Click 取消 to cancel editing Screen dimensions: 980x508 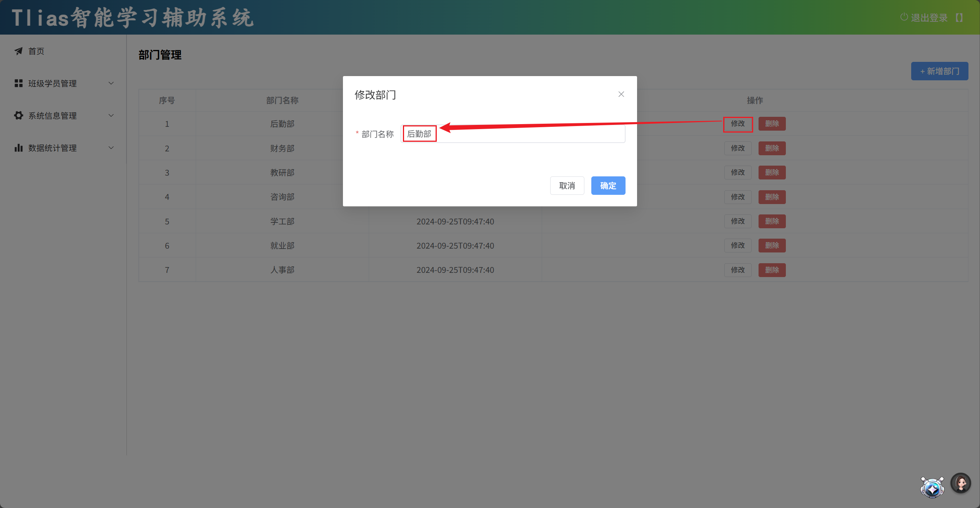567,186
